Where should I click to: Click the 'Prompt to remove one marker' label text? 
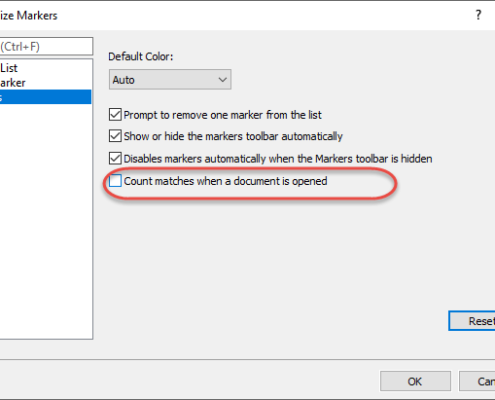click(222, 115)
